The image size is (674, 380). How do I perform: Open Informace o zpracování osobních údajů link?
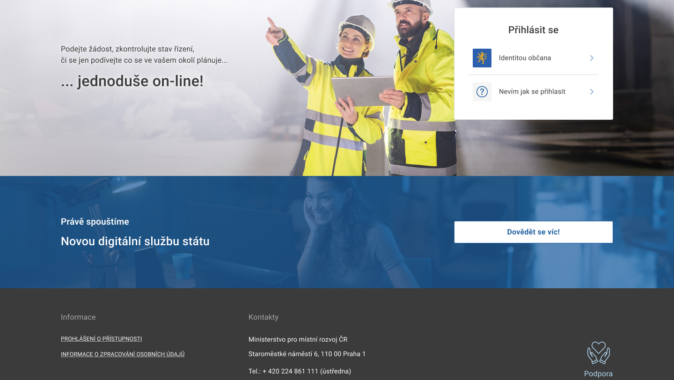pos(123,354)
